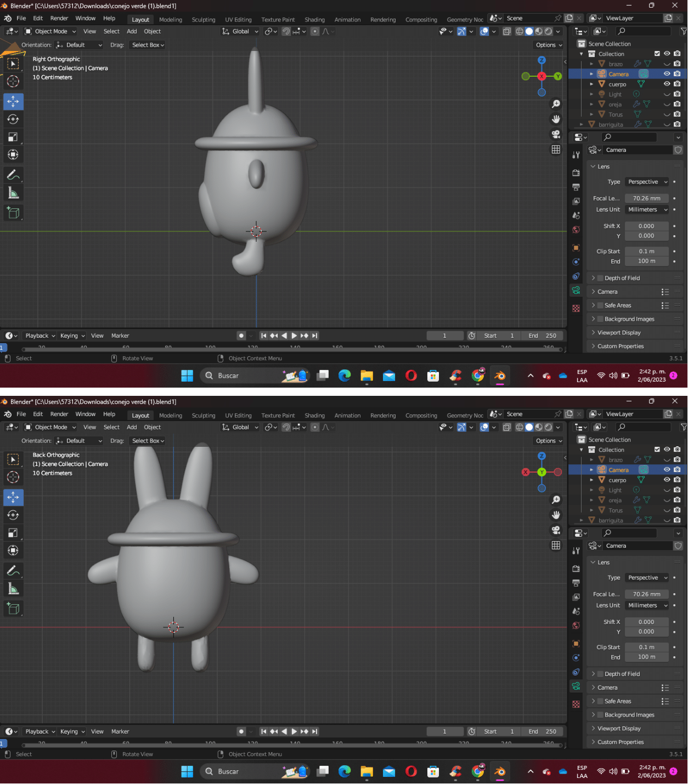This screenshot has width=688, height=784.
Task: Switch to the Sculpting tab in the lower window
Action: tap(204, 416)
